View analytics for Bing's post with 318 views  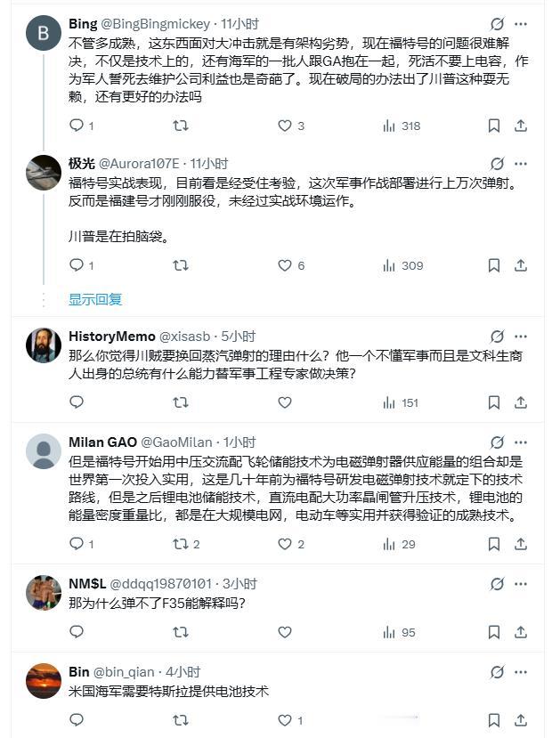pos(402,126)
